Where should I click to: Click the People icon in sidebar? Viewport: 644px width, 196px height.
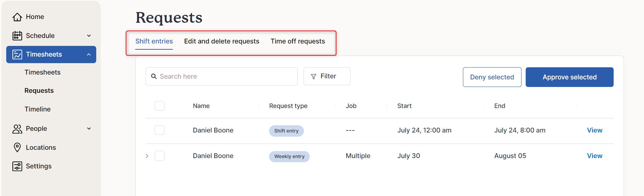tap(17, 129)
